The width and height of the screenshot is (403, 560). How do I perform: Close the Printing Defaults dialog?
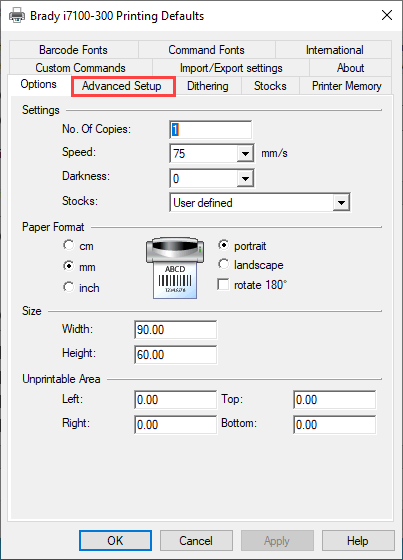pos(387,15)
